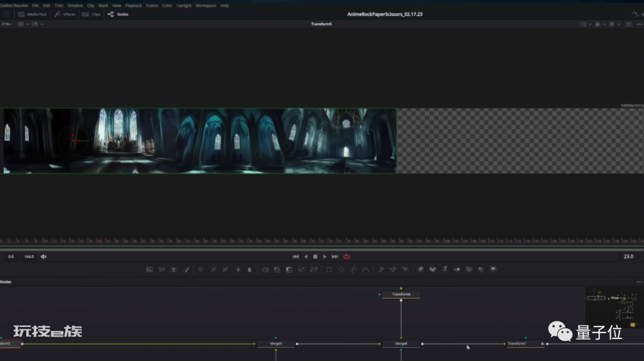Open the Edit menu
644x361 pixels.
(x=47, y=6)
